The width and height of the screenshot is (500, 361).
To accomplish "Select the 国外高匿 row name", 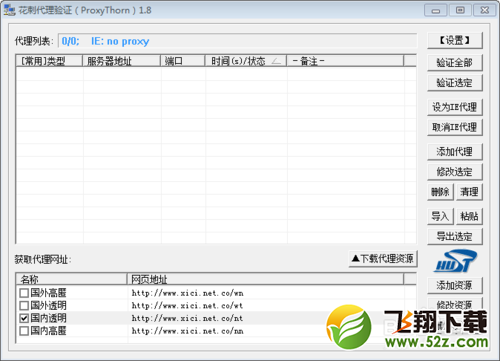I will coord(49,293).
